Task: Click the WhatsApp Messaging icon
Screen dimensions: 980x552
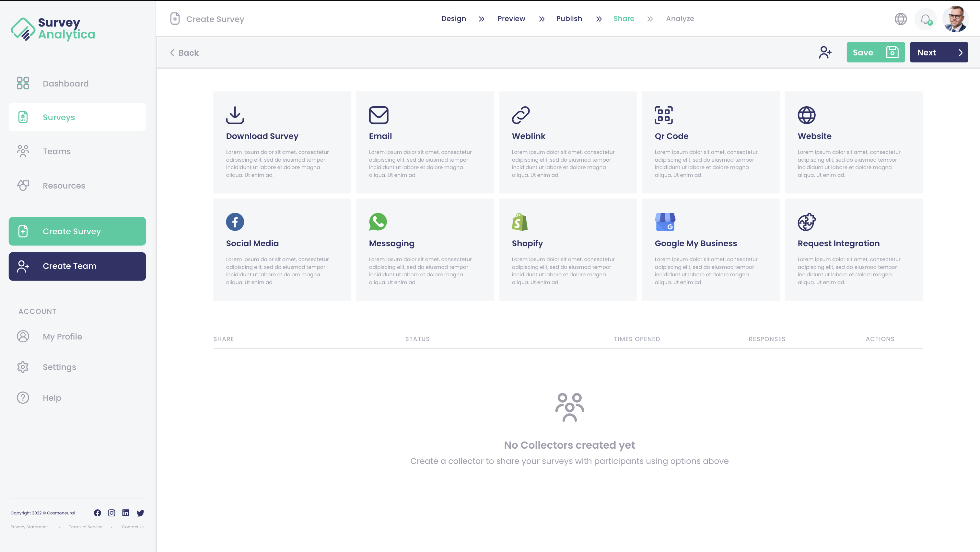Action: pyautogui.click(x=378, y=222)
